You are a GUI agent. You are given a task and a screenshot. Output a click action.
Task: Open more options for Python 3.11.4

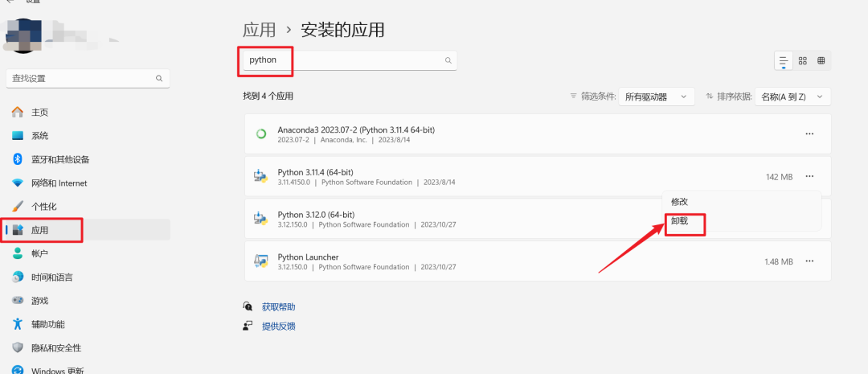click(810, 176)
